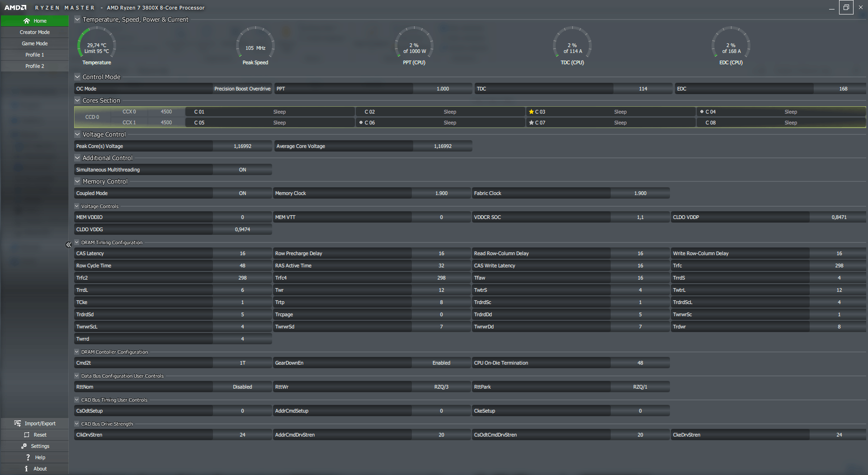Toggle Simultaneous Multithreading ON value

[x=242, y=170]
